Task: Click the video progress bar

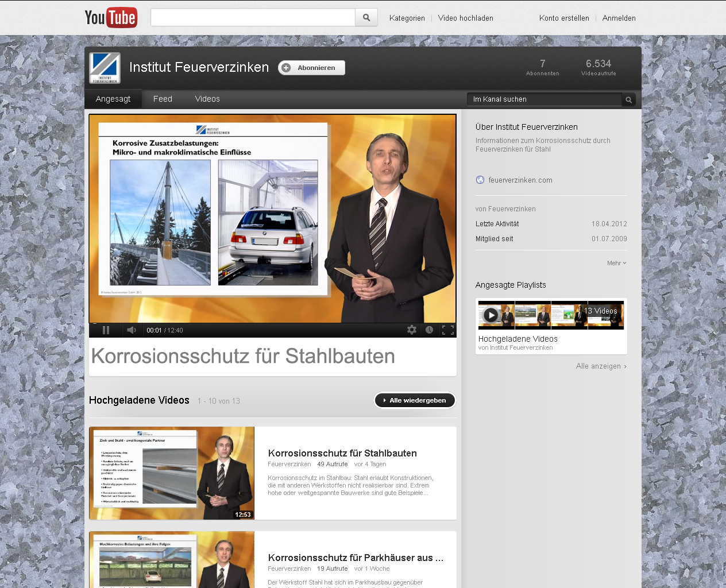Action: coord(273,324)
